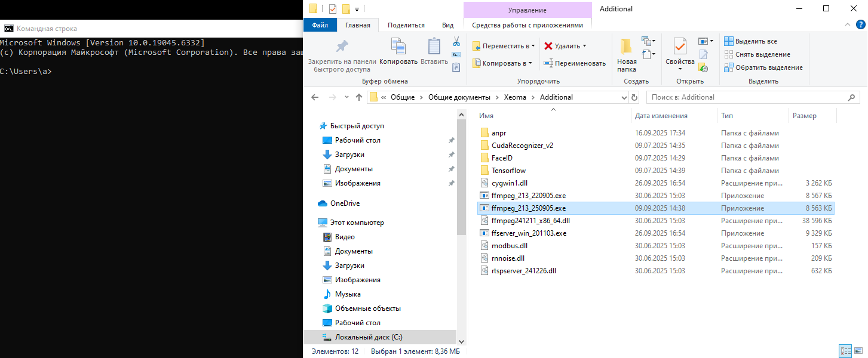Open the Файл menu
This screenshot has height=358, width=868.
[x=320, y=24]
